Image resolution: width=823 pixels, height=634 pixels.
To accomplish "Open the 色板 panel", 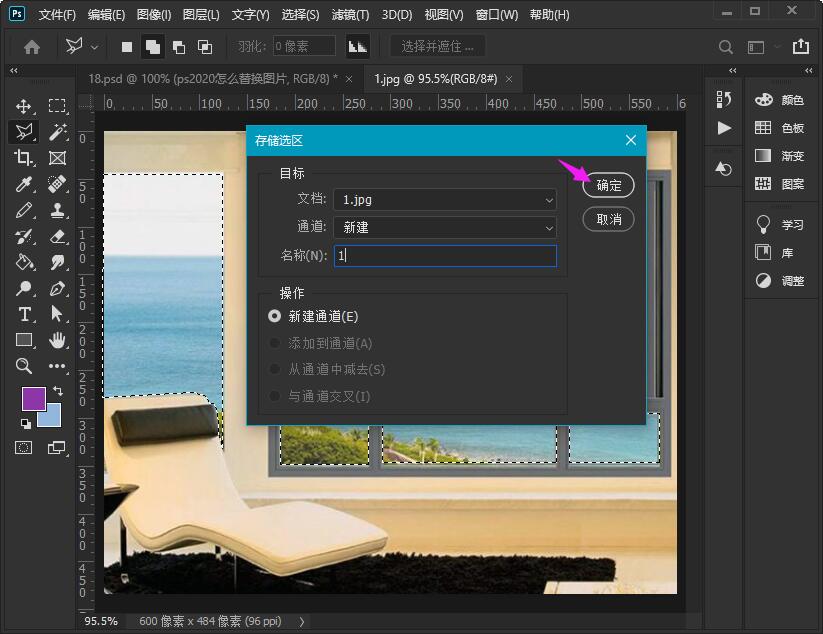I will (x=780, y=128).
